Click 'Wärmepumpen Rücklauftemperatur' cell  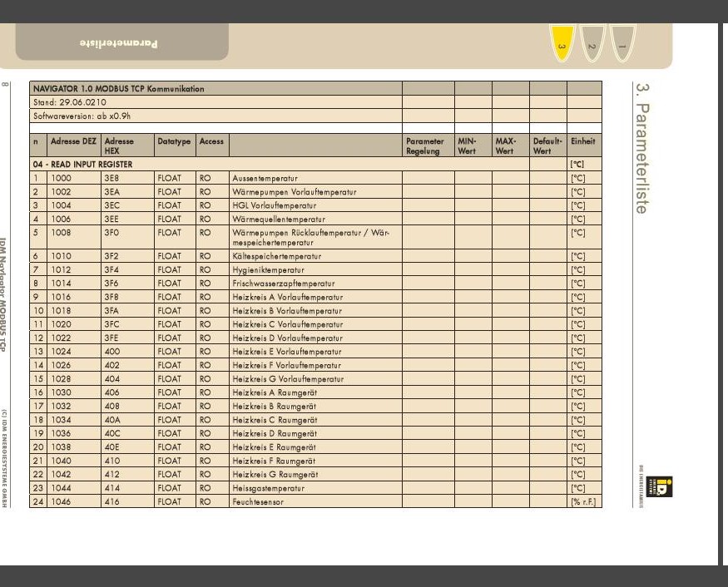coord(315,237)
